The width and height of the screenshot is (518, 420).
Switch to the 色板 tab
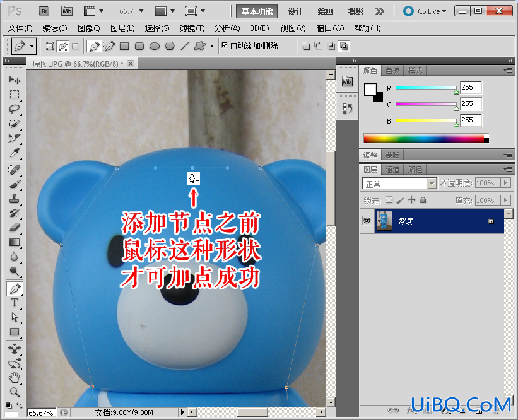click(392, 71)
